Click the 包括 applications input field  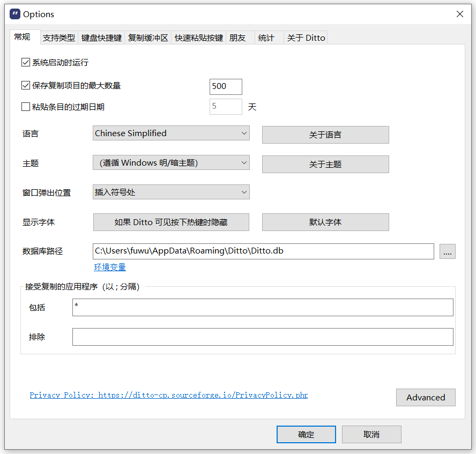pos(263,307)
